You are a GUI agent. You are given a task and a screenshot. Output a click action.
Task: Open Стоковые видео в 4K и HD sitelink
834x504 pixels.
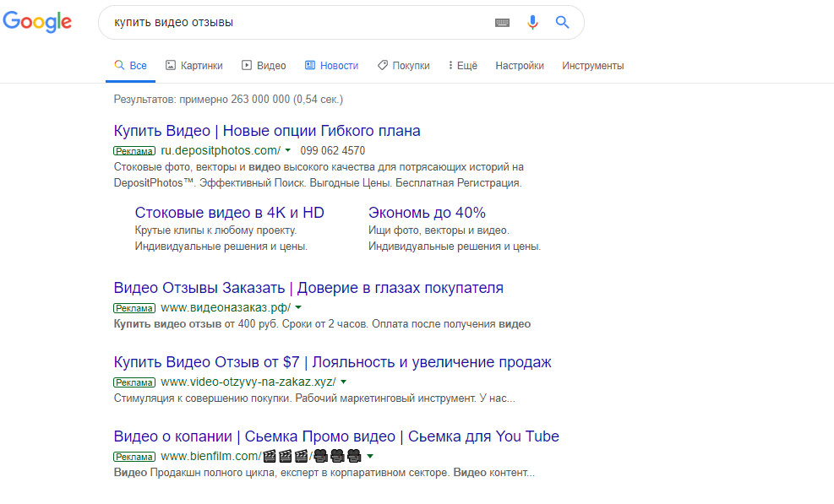[229, 213]
